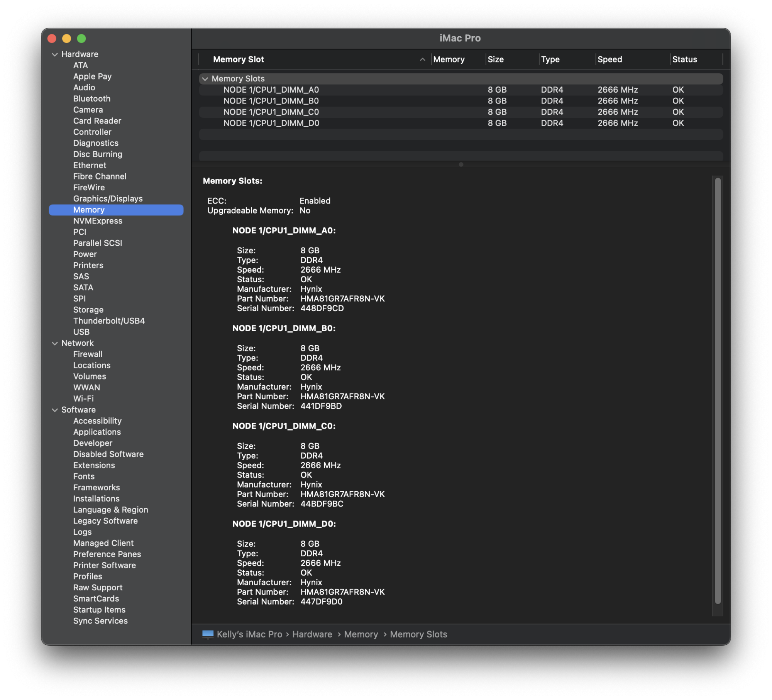This screenshot has width=772, height=700.
Task: Select the computer icon in the breadcrumb bar
Action: [208, 634]
